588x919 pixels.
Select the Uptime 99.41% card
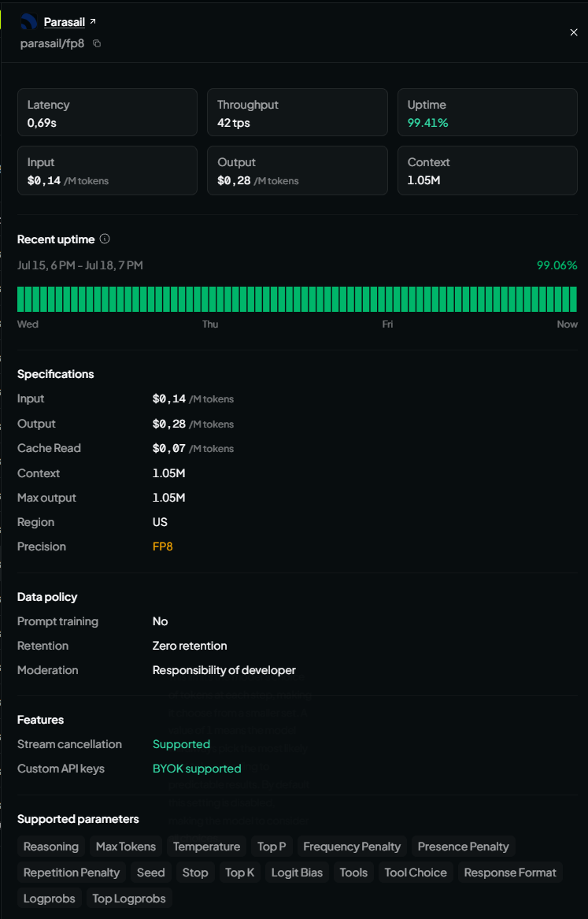(x=488, y=113)
